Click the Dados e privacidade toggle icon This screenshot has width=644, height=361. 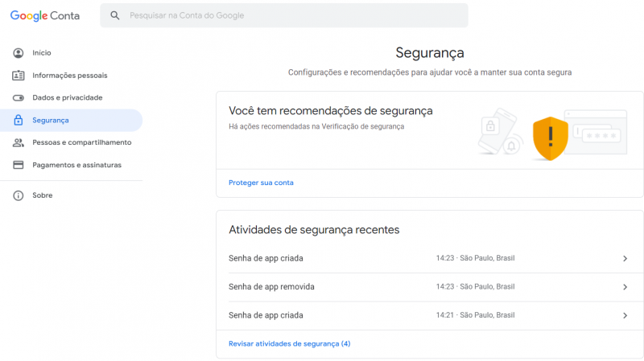click(18, 97)
